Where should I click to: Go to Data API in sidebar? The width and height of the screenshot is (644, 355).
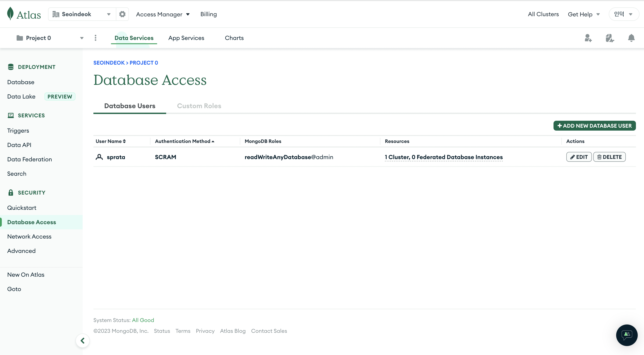click(x=19, y=145)
